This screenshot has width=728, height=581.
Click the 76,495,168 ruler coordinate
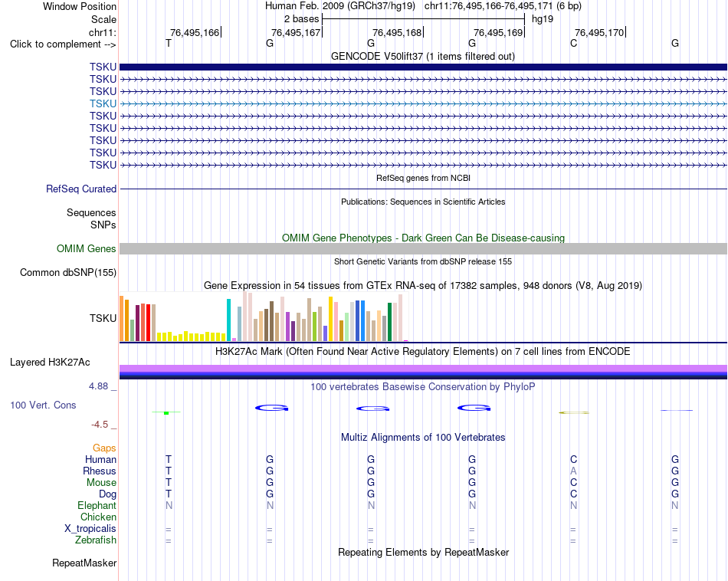pos(397,32)
